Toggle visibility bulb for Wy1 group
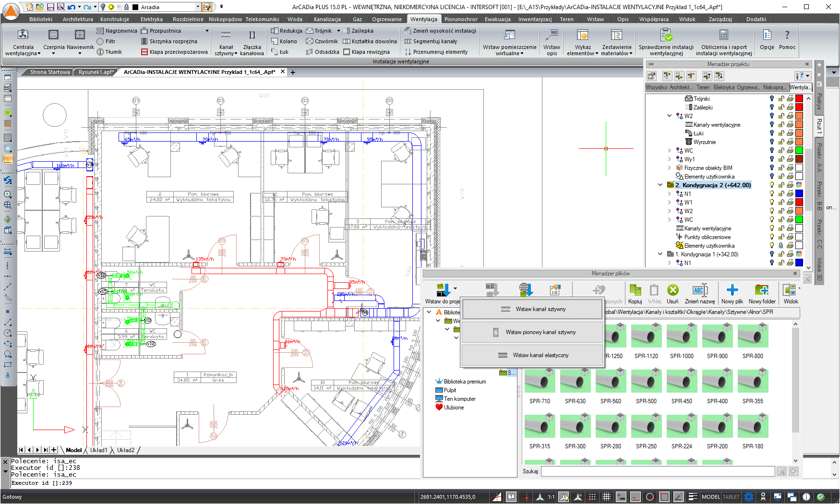Image resolution: width=840 pixels, height=504 pixels. 772,159
